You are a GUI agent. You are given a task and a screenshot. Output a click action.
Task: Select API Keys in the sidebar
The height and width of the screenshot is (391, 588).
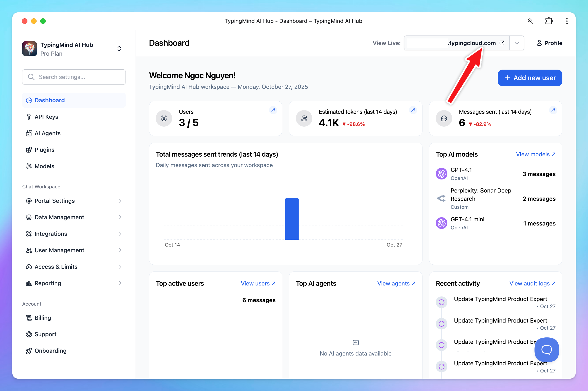click(x=46, y=117)
